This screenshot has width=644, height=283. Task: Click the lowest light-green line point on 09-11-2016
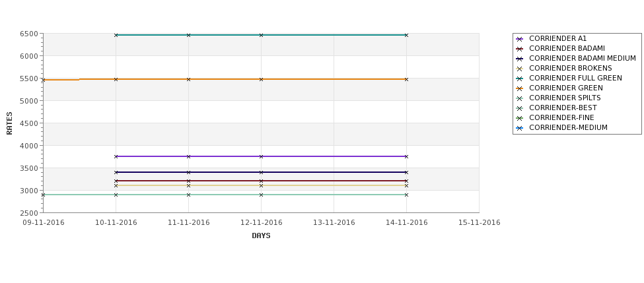[43, 195]
